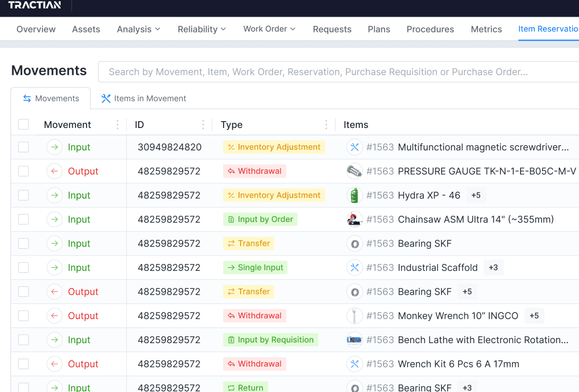Image resolution: width=579 pixels, height=392 pixels.
Task: Open the Plans tab
Action: tap(379, 29)
